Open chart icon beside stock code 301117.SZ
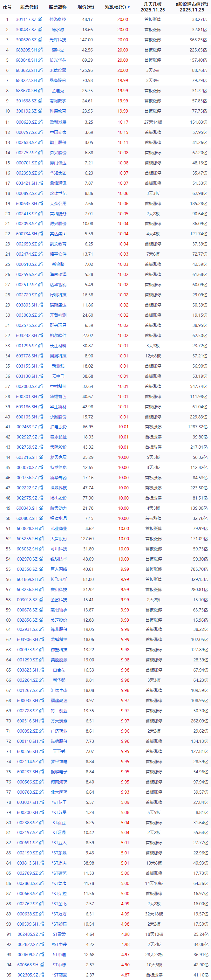The image size is (211, 980). (x=40, y=19)
